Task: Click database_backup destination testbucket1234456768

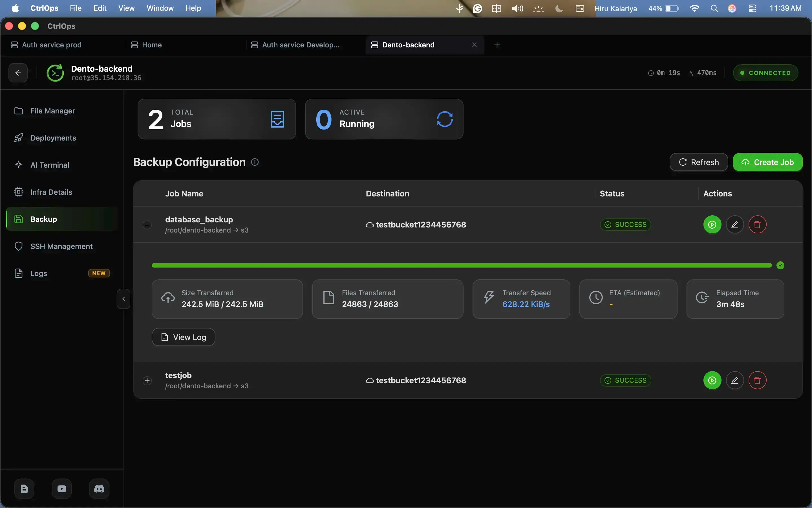Action: point(416,224)
